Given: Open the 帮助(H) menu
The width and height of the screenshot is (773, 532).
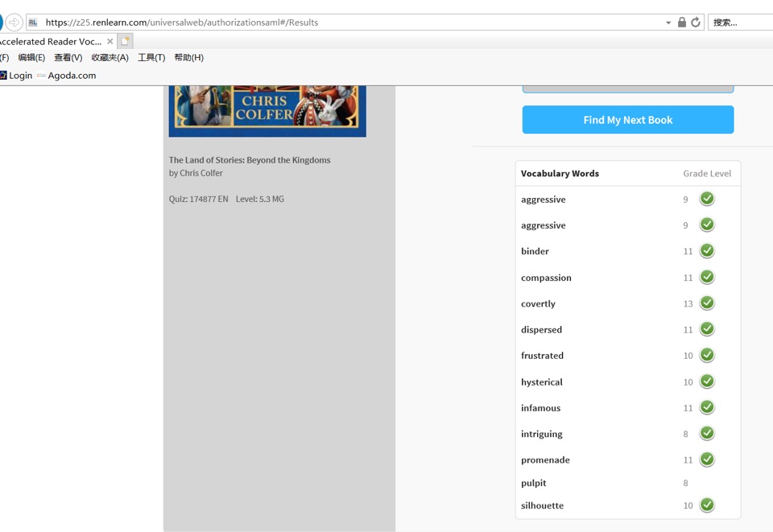Looking at the screenshot, I should click(188, 58).
